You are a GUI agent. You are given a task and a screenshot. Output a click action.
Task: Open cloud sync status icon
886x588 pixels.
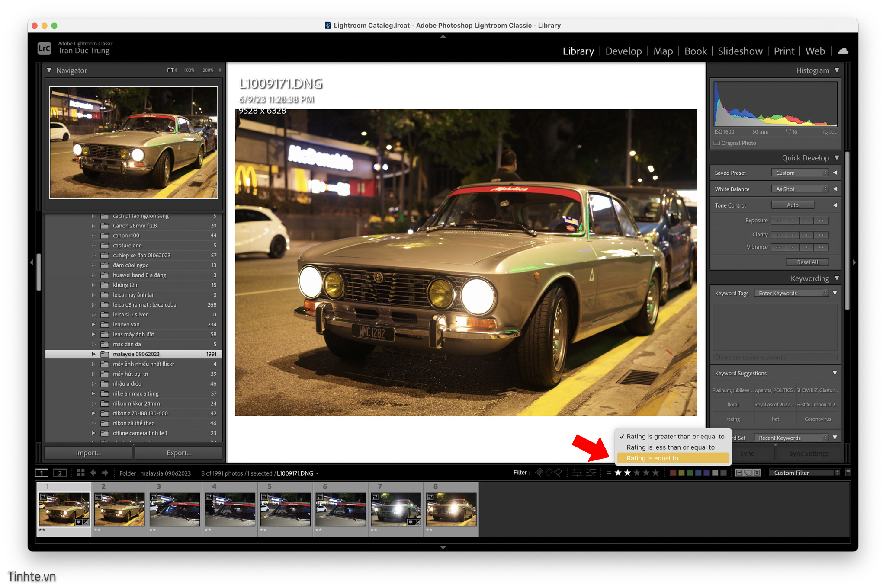[x=843, y=51]
